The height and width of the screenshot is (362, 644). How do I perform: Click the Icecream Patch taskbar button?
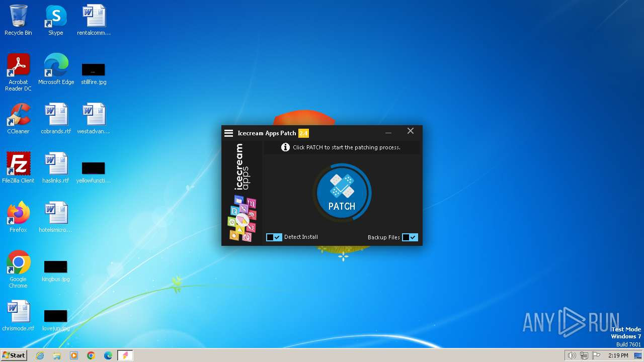point(125,355)
